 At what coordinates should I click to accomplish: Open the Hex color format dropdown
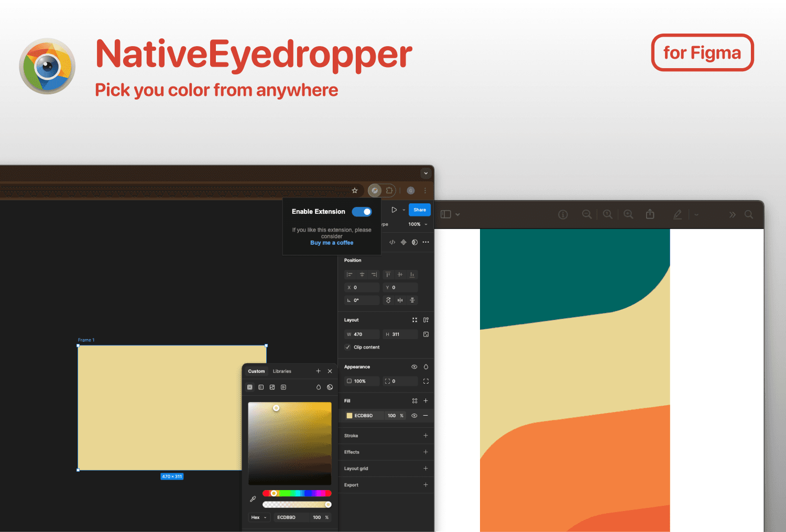tap(259, 517)
